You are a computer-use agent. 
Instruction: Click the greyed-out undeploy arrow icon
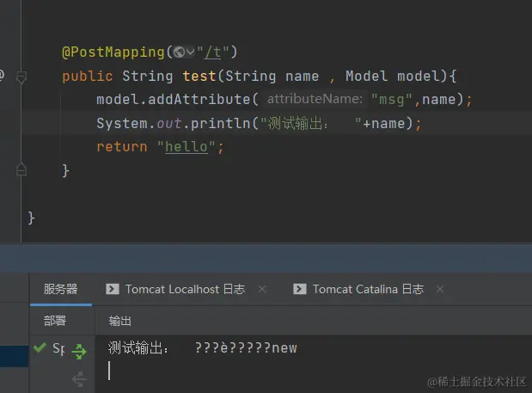tap(79, 379)
